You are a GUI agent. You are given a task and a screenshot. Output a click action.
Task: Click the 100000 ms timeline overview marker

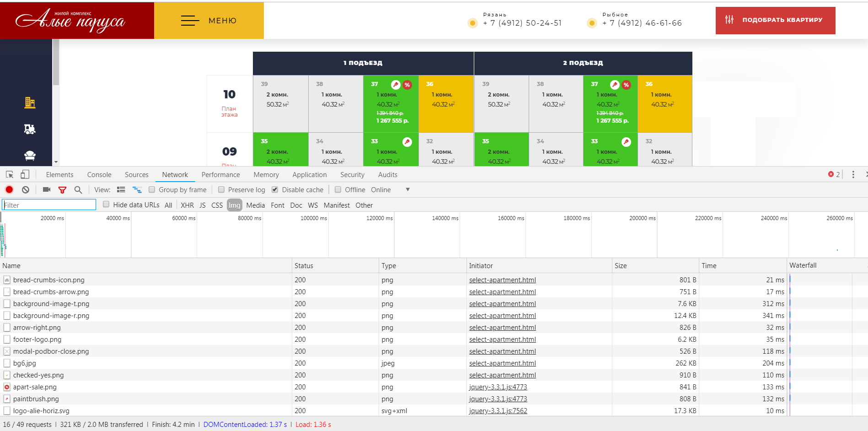[314, 218]
